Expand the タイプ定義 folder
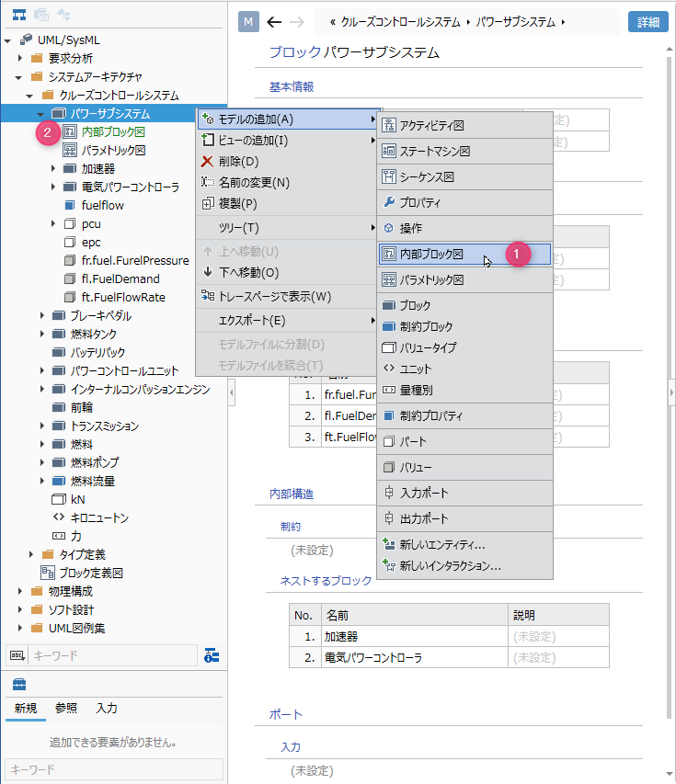676x784 pixels. pos(31,554)
